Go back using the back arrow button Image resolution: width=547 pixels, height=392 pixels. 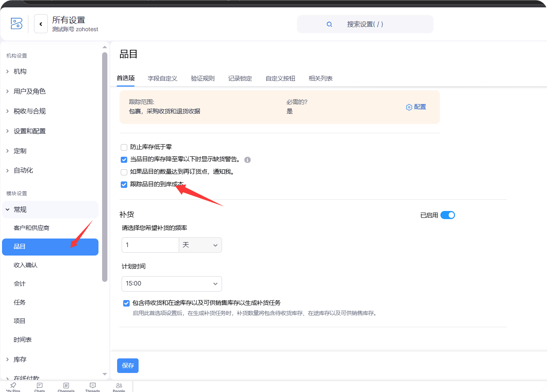(x=41, y=24)
